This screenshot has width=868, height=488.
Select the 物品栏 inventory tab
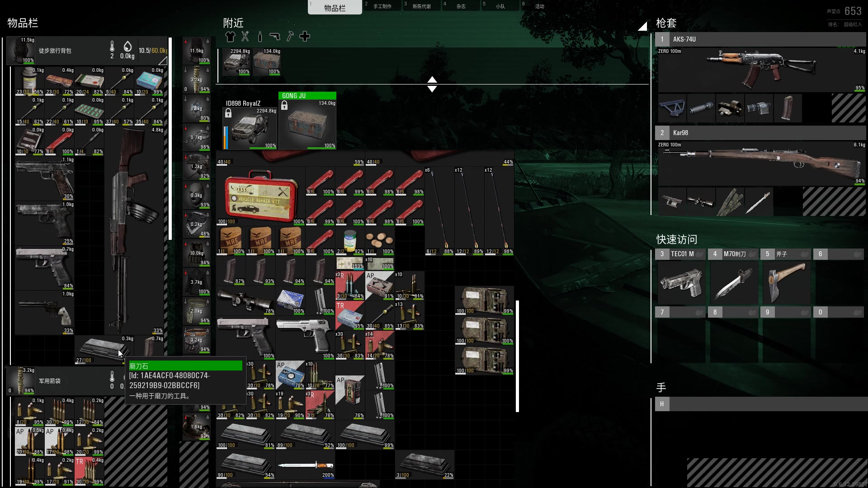click(335, 8)
